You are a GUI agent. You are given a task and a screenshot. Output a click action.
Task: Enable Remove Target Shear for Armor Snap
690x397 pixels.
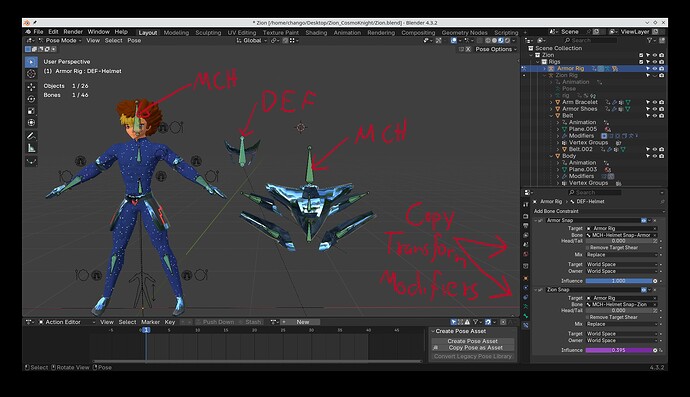click(588, 248)
